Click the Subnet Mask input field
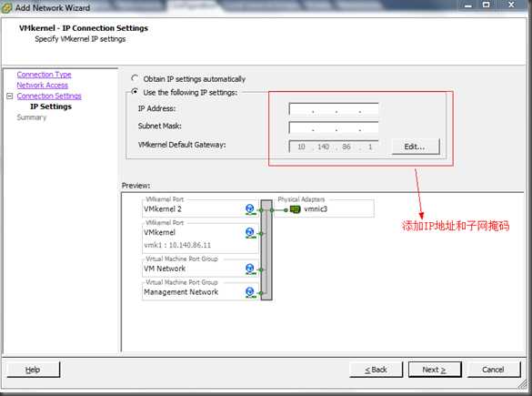The height and width of the screenshot is (396, 532). pos(334,127)
